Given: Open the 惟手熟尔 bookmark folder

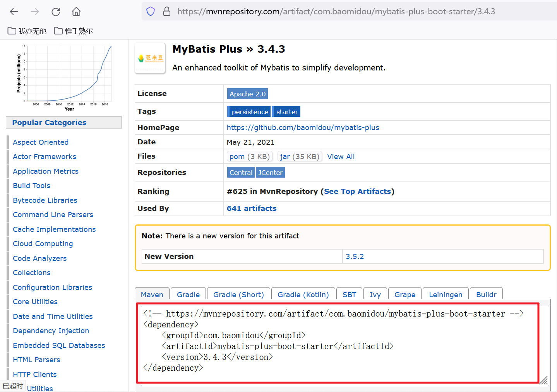Looking at the screenshot, I should click(74, 31).
